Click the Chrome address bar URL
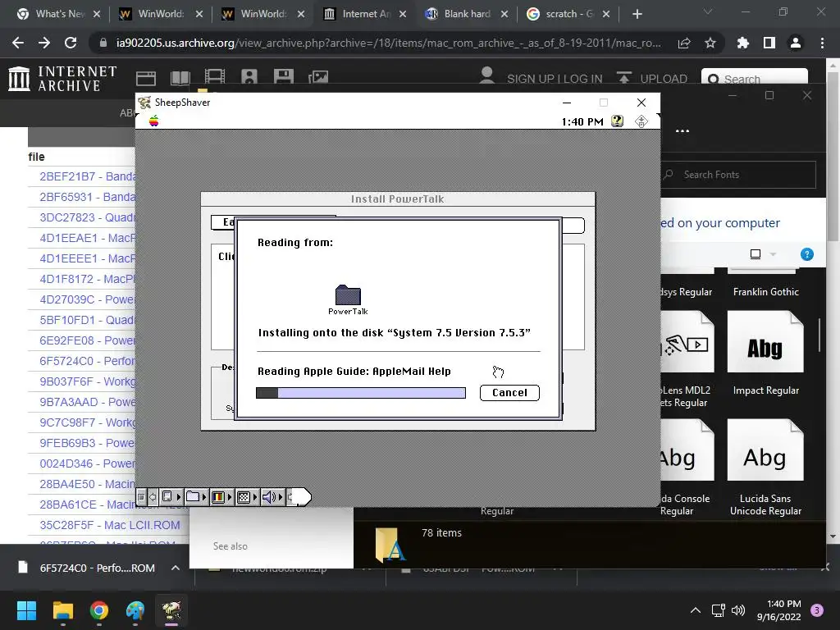840x630 pixels. click(x=388, y=43)
